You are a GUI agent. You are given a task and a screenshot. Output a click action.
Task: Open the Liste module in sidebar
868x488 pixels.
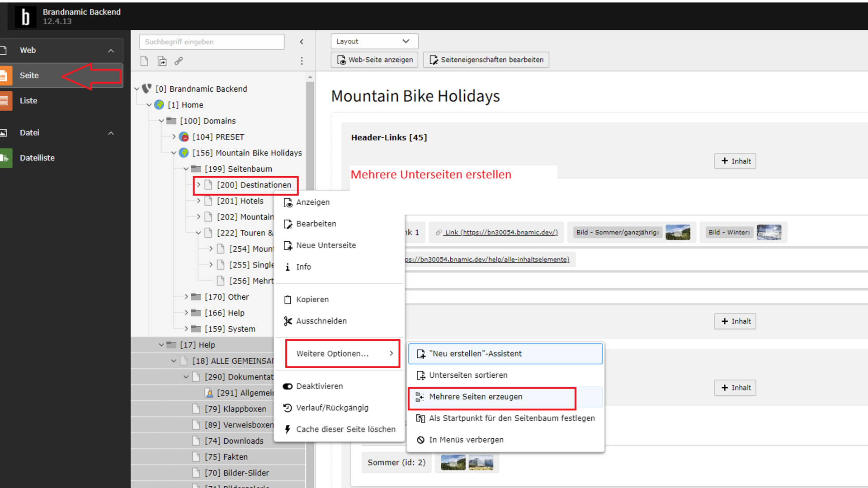point(28,101)
